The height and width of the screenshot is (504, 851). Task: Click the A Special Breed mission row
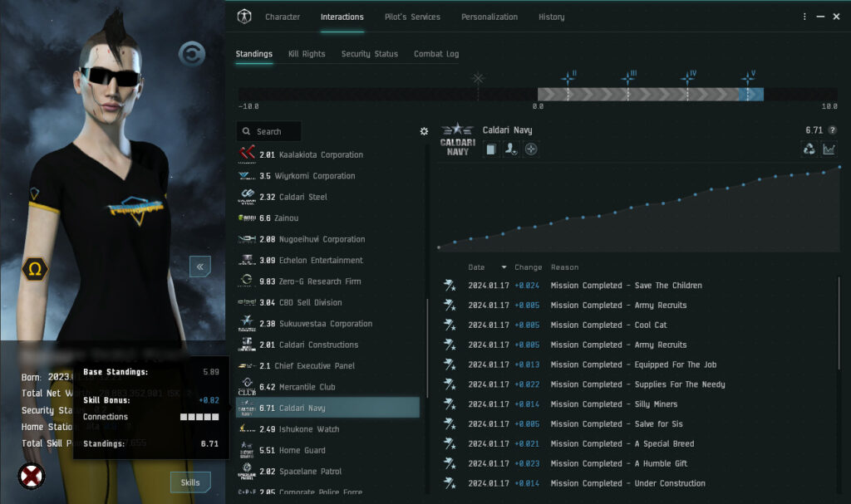click(x=638, y=443)
